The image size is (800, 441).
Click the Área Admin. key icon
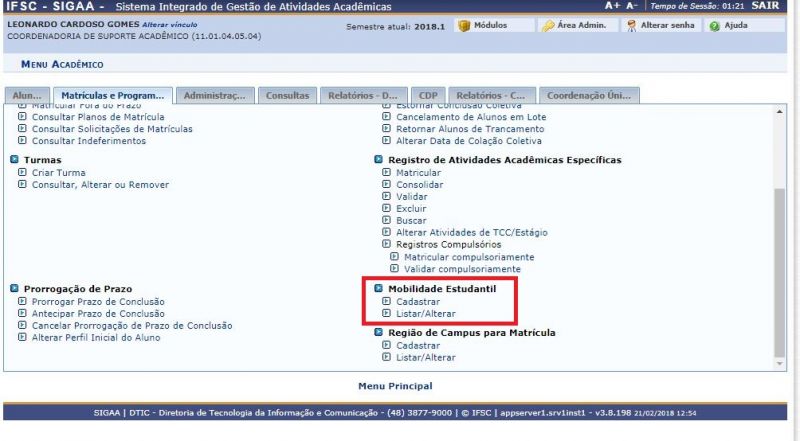549,26
